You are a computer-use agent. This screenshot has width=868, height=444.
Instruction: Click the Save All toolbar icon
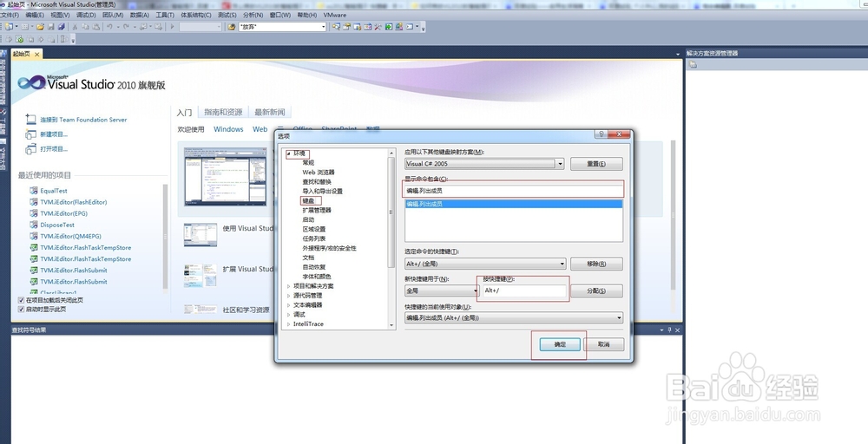tap(61, 27)
